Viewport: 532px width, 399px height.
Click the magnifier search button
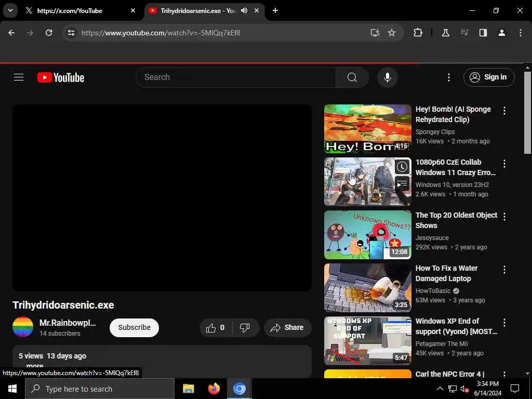tap(352, 77)
